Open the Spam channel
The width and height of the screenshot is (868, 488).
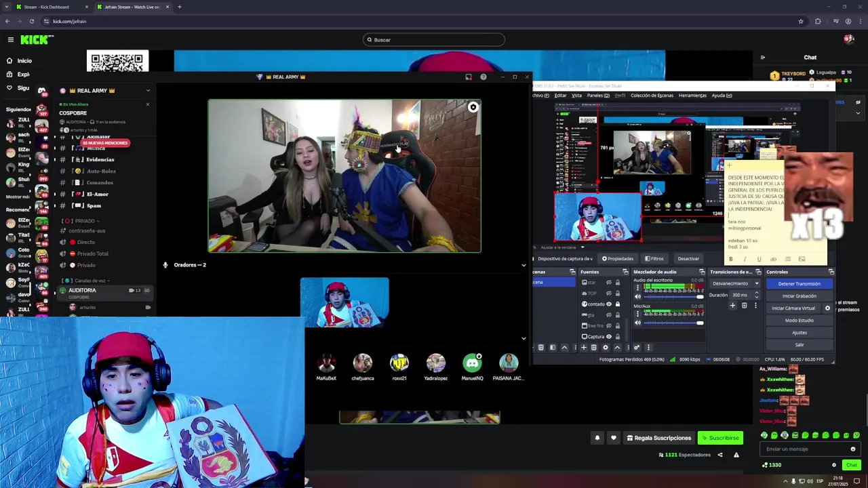94,205
